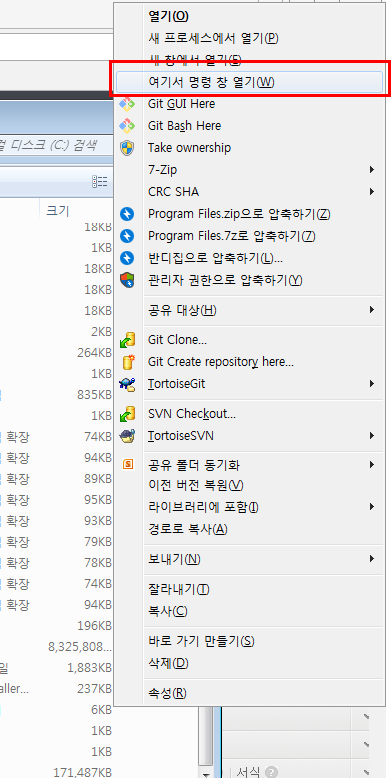
Task: Select 열기(O) from the context menu
Action: [x=250, y=16]
